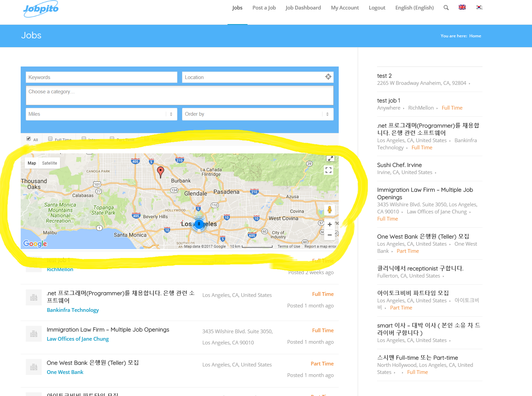Click the Home breadcrumb link
532x396 pixels.
coord(475,36)
